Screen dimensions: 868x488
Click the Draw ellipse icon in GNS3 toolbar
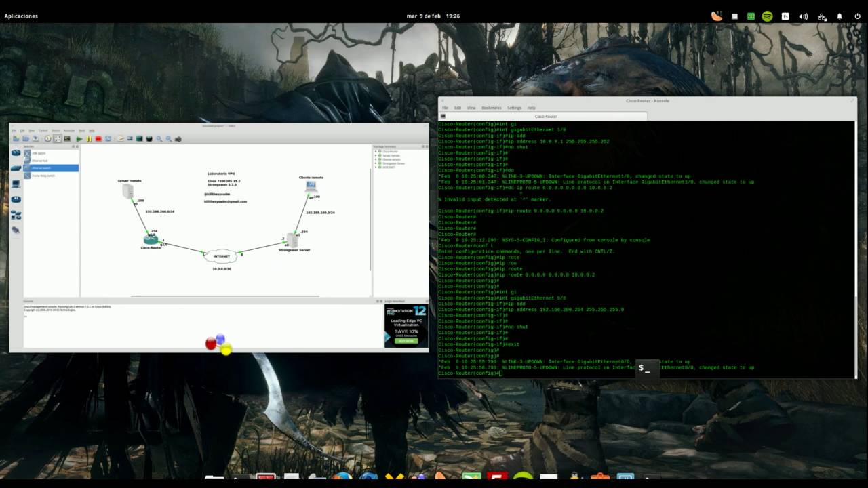[149, 139]
